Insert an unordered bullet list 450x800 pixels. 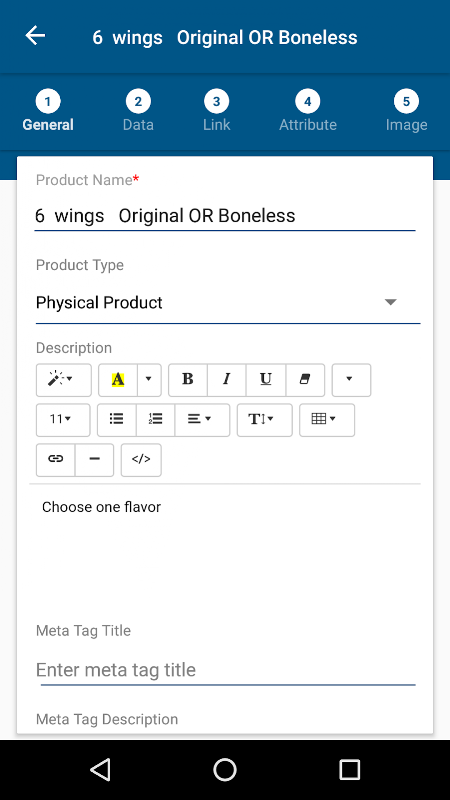116,420
